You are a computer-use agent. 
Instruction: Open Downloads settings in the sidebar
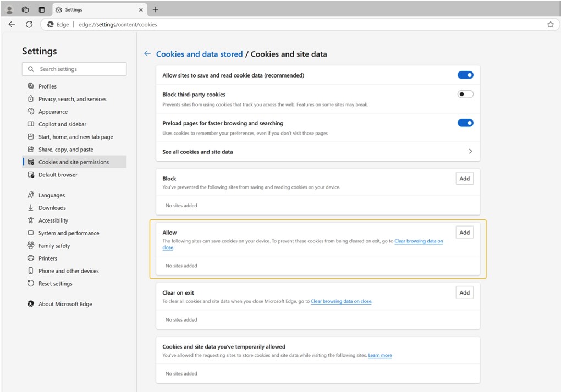tap(52, 208)
